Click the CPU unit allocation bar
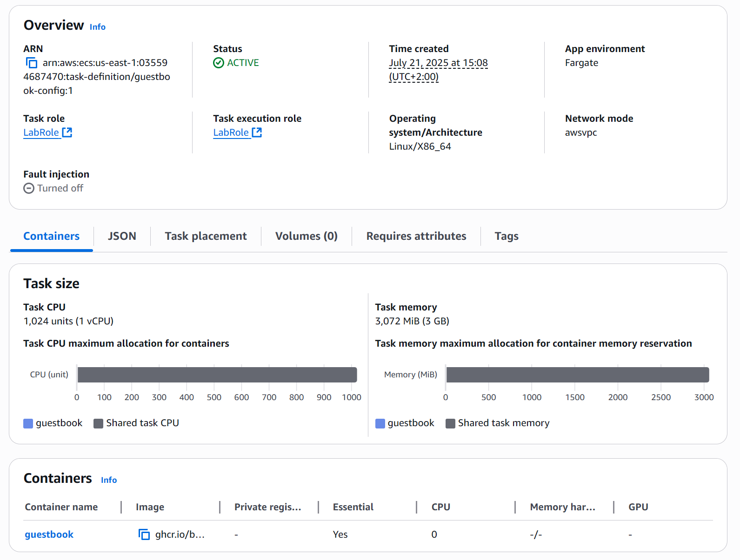Screen dimensions: 740x560 (x=217, y=375)
